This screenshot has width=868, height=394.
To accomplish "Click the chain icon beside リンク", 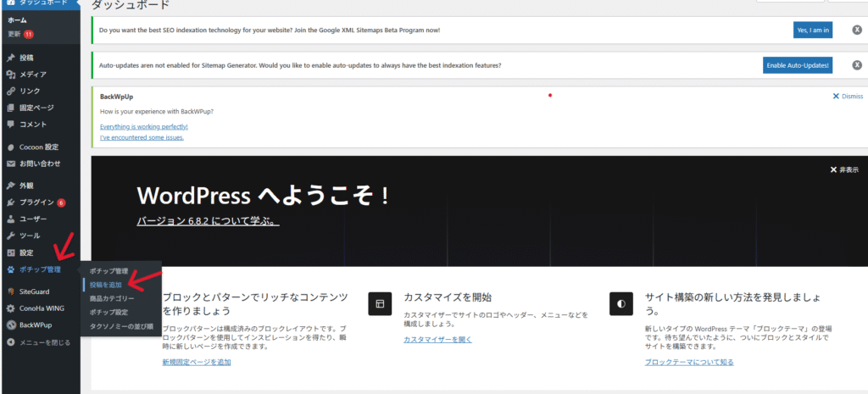I will [10, 91].
